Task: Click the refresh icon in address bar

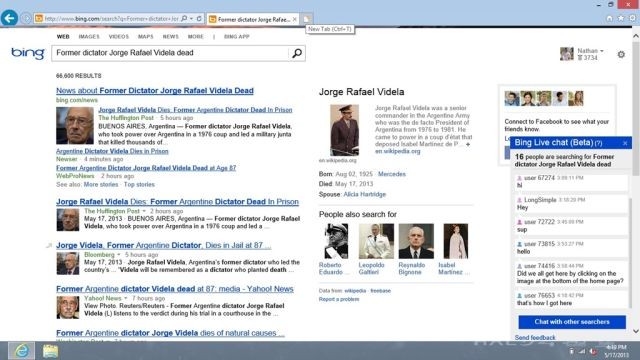Action: click(x=199, y=18)
